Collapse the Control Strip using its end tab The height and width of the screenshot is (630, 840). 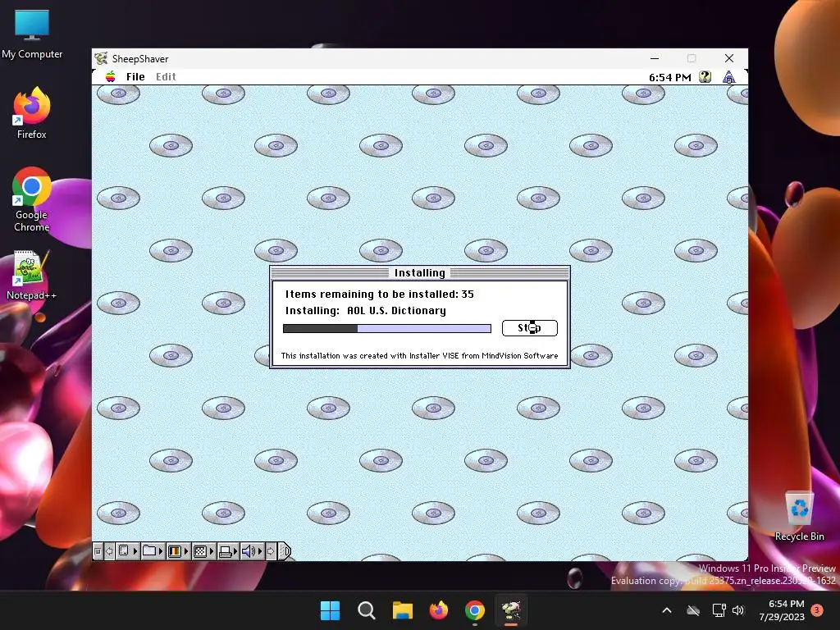pyautogui.click(x=285, y=551)
